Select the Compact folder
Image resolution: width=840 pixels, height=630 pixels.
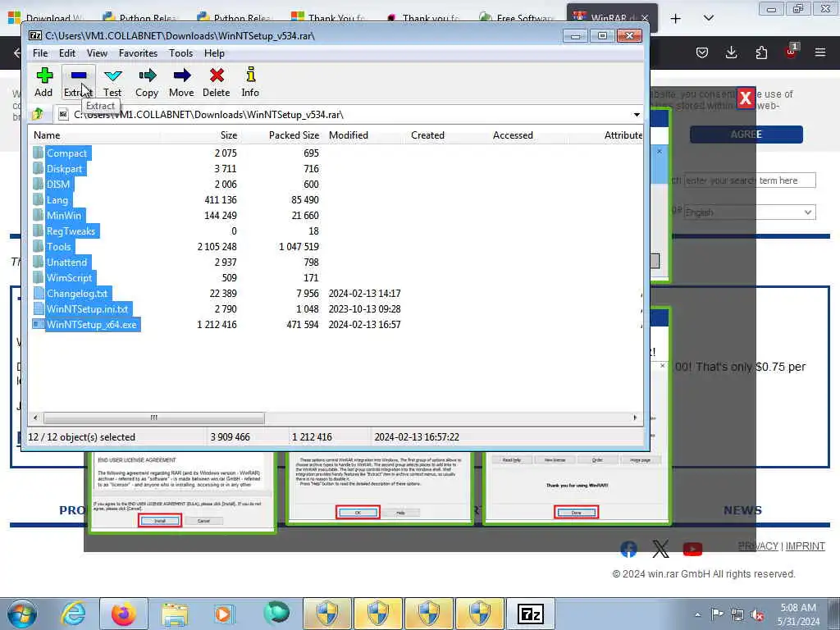(67, 153)
